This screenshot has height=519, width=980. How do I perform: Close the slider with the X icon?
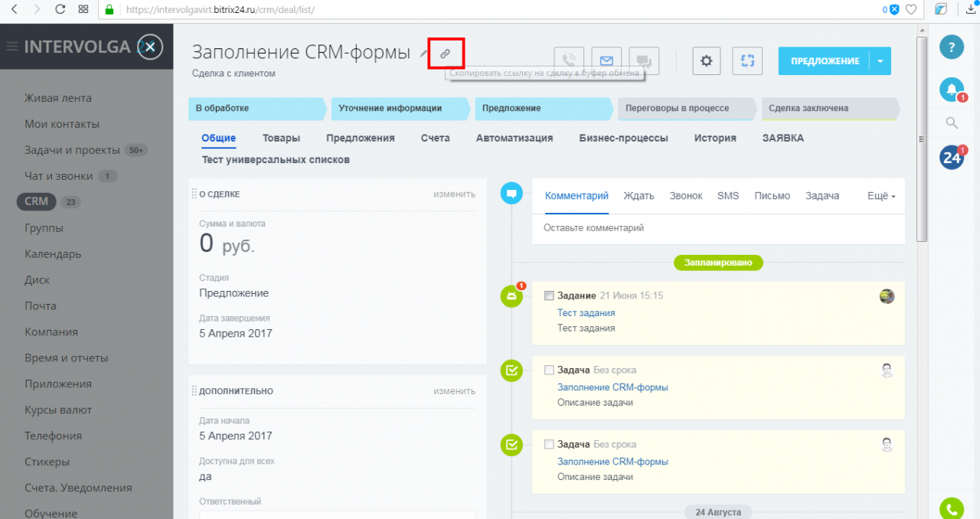click(150, 47)
